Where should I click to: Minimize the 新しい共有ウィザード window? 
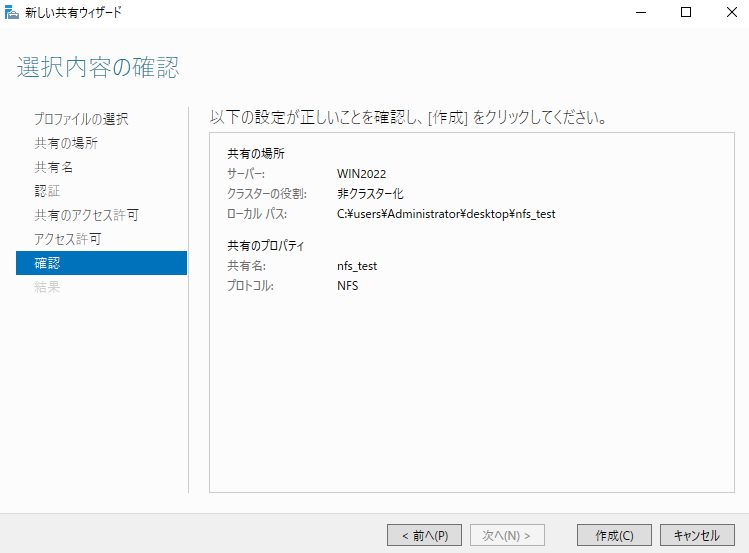point(640,13)
